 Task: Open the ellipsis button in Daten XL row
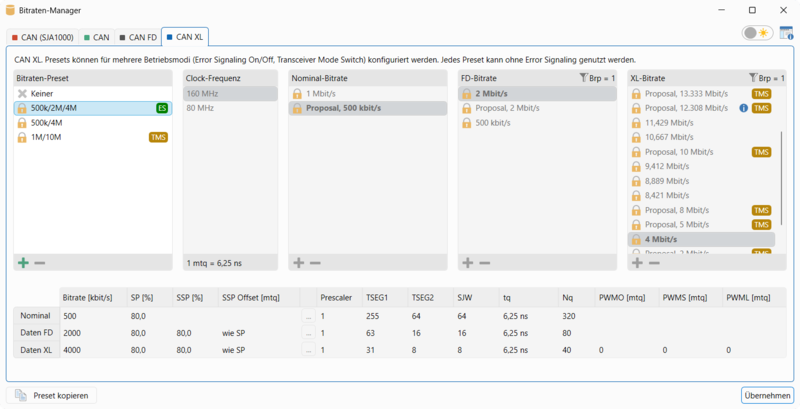[308, 350]
